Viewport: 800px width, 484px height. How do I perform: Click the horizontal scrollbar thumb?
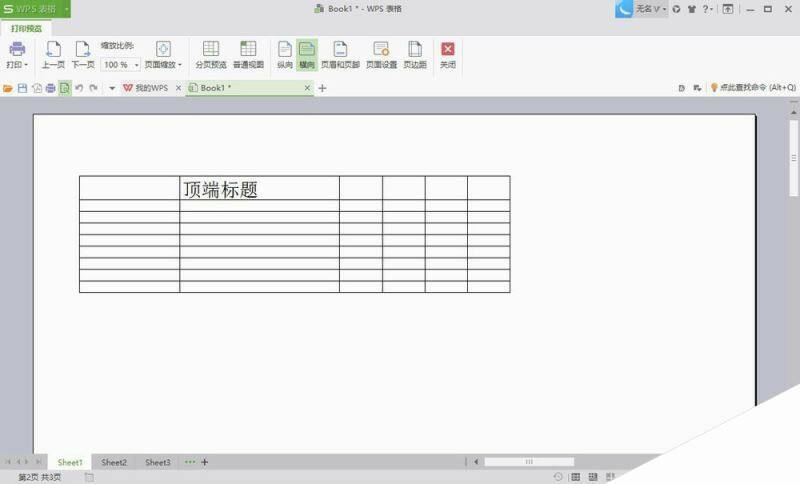[x=529, y=462]
